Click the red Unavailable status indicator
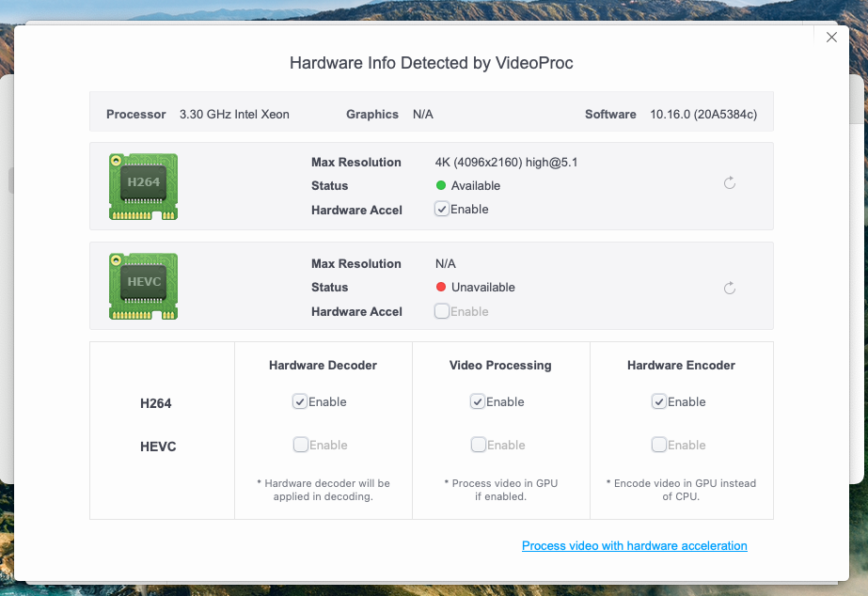 coord(441,287)
